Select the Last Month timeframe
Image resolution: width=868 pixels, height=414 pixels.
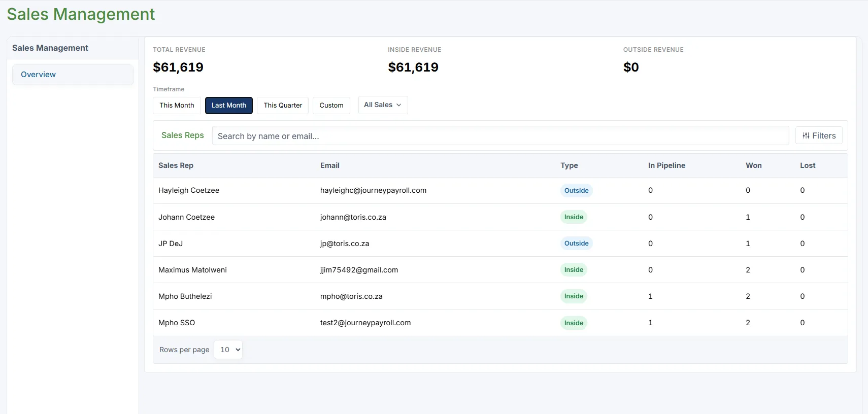[229, 105]
